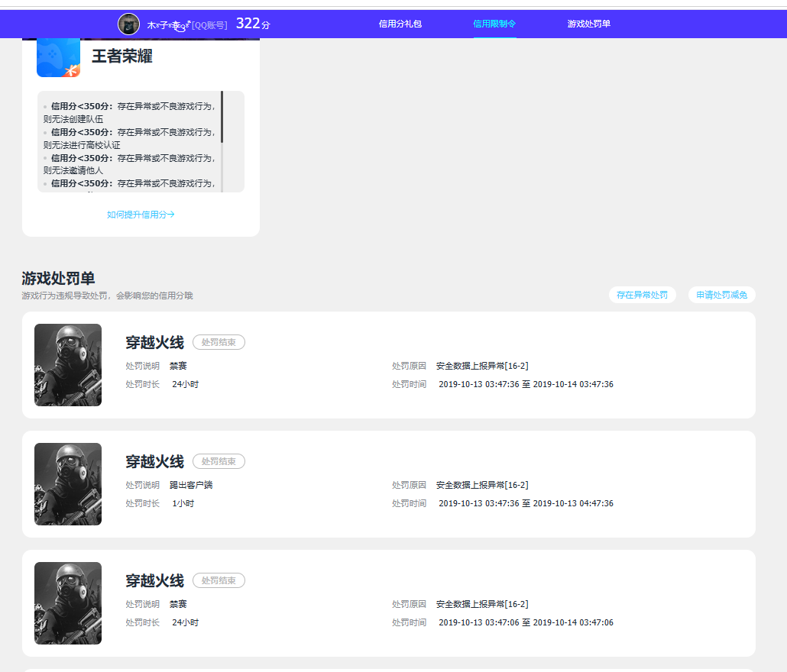
Task: Click the restriction list scrollbar
Action: tap(222, 116)
